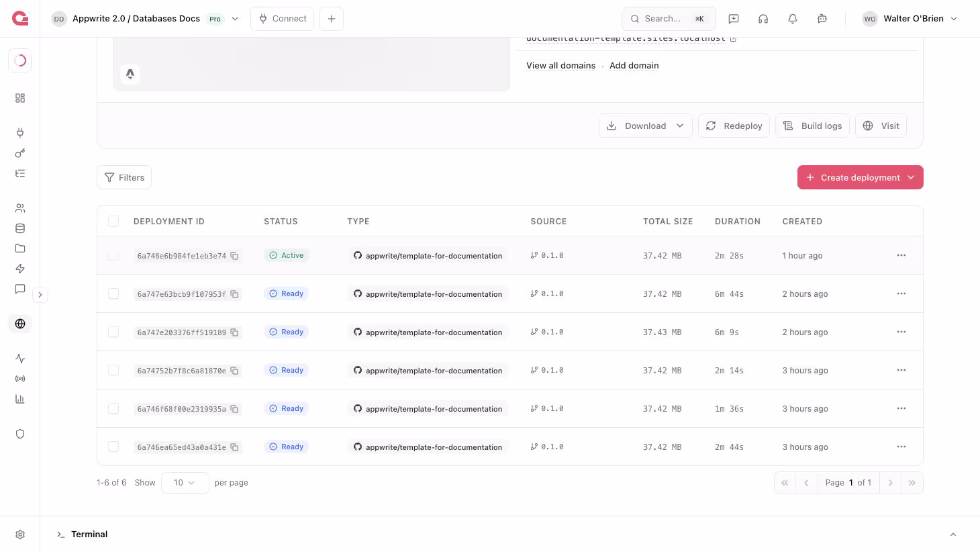Viewport: 980px width, 552px height.
Task: Open the shield icon in the sidebar
Action: (20, 434)
